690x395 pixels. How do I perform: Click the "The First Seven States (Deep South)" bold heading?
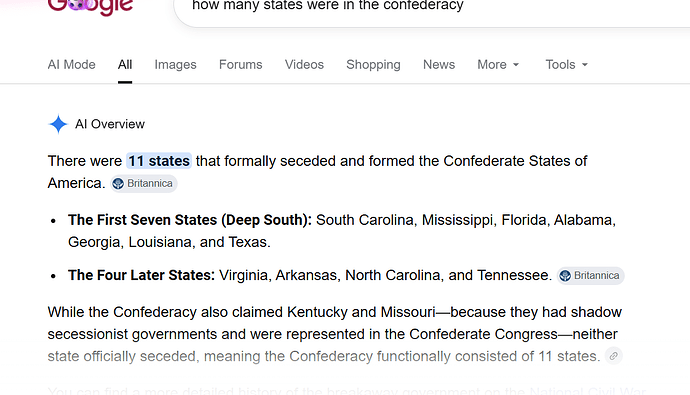[190, 220]
